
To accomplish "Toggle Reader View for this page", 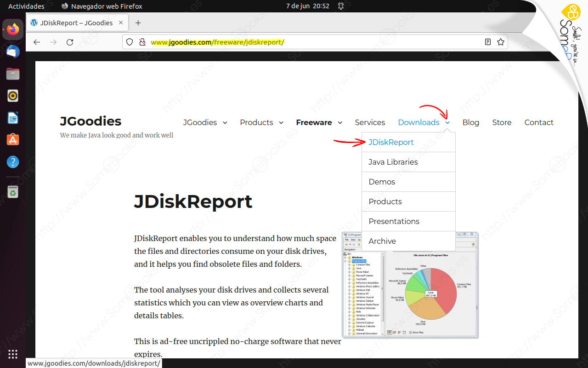I will coord(487,42).
